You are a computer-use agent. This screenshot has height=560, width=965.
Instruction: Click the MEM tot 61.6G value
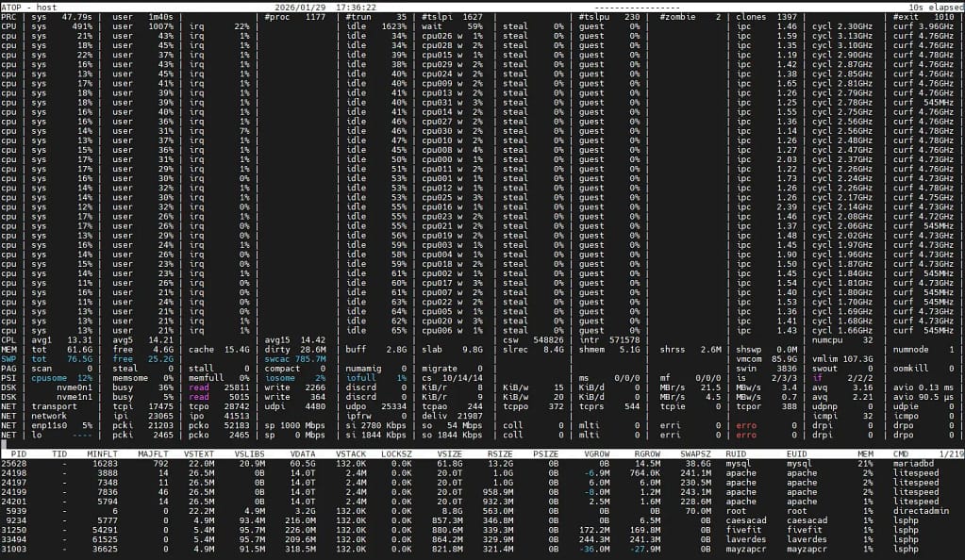pyautogui.click(x=61, y=350)
